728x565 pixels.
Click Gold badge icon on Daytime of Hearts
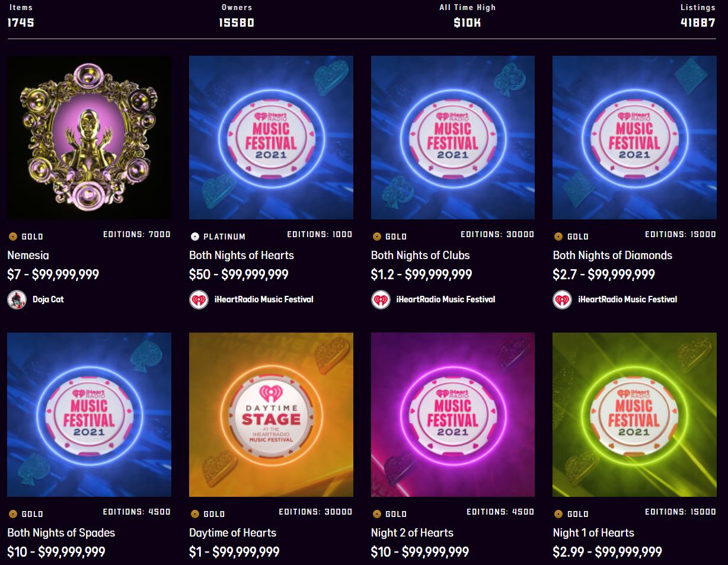tap(194, 514)
